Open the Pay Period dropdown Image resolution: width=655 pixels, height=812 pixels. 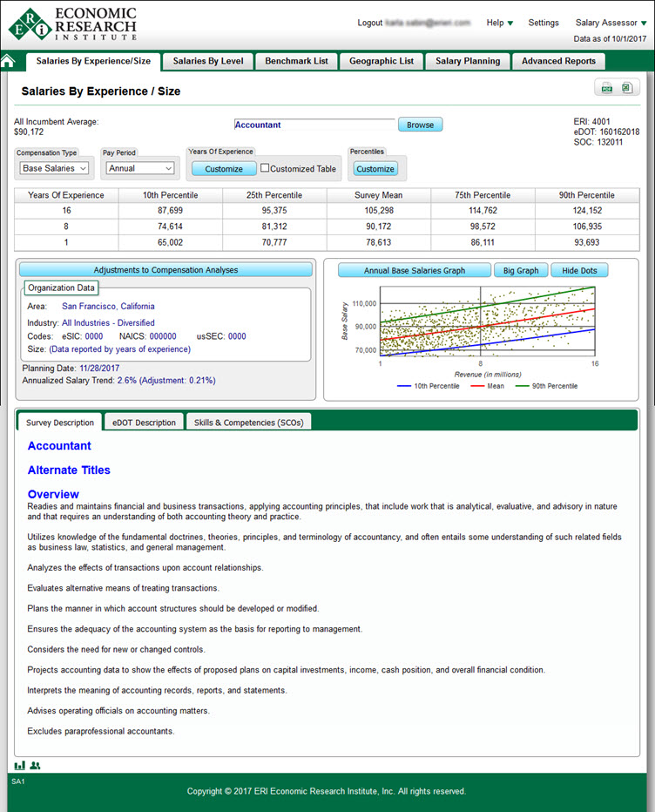coord(139,168)
